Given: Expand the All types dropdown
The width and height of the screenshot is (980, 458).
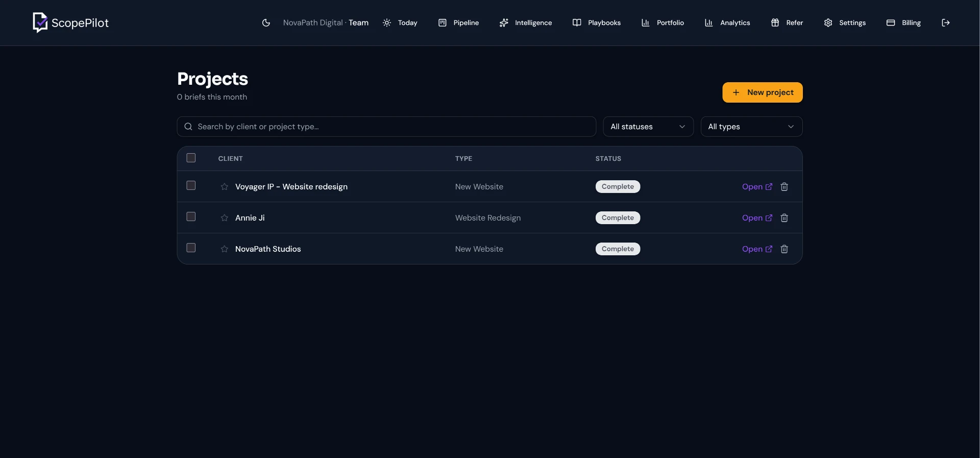Looking at the screenshot, I should click(751, 127).
